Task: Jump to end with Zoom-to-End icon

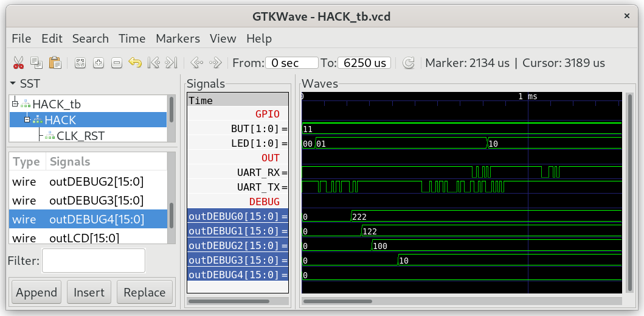Action: click(x=171, y=63)
